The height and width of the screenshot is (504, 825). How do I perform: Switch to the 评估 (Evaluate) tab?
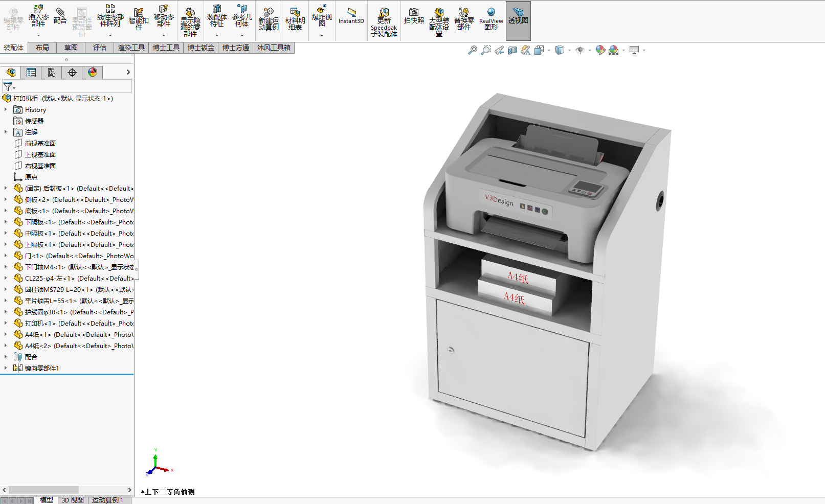(100, 48)
